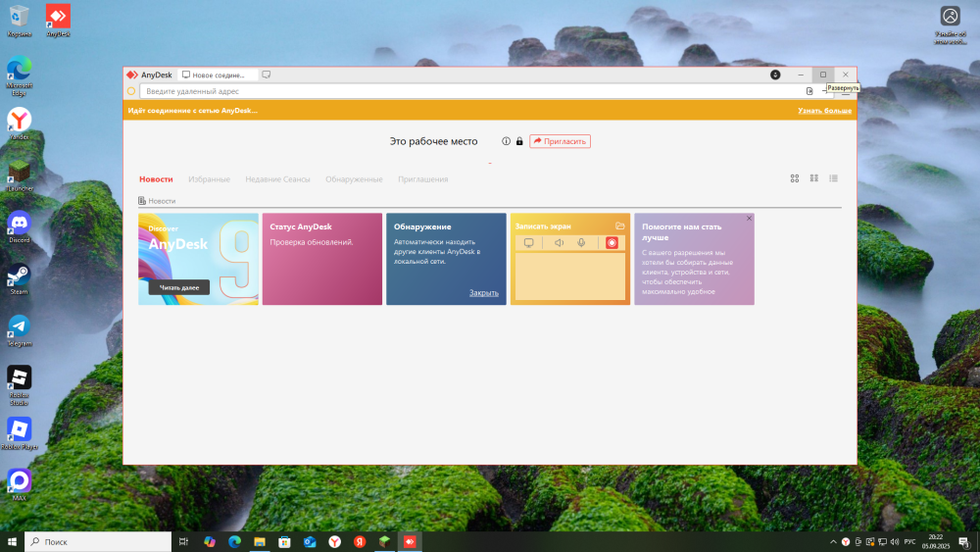Image resolution: width=980 pixels, height=552 pixels.
Task: Select the Roblox Studio desktop shortcut
Action: [x=20, y=385]
